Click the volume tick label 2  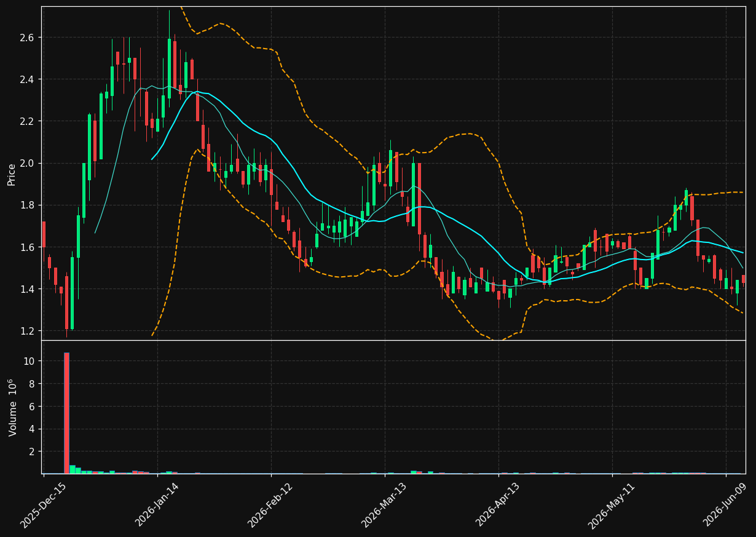coord(33,451)
